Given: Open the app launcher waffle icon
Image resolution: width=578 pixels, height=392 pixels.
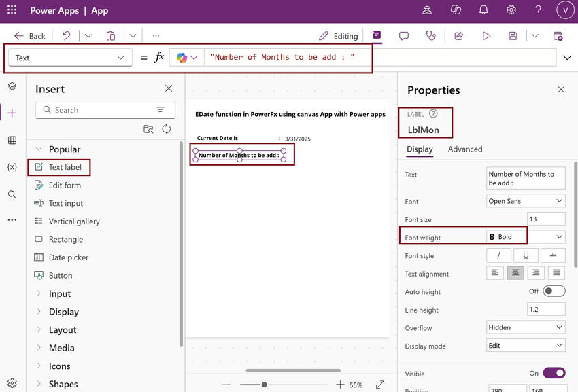Looking at the screenshot, I should click(x=12, y=10).
